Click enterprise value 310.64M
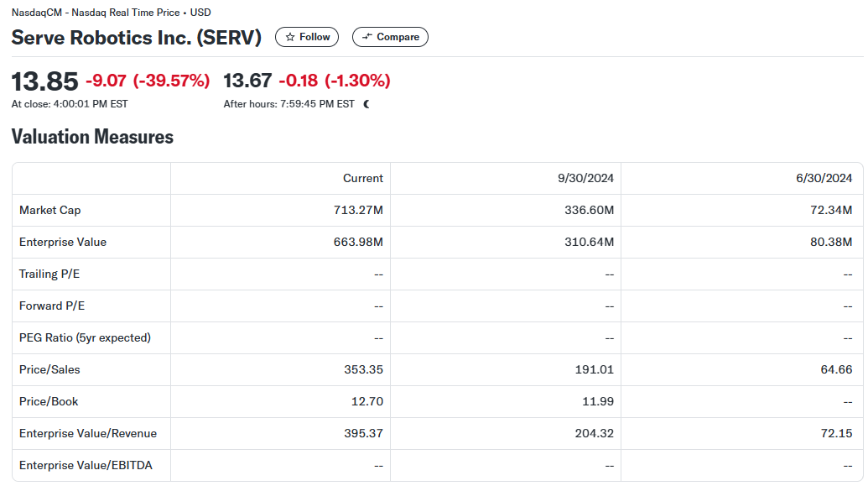Viewport: 868px width, 486px height. 589,243
